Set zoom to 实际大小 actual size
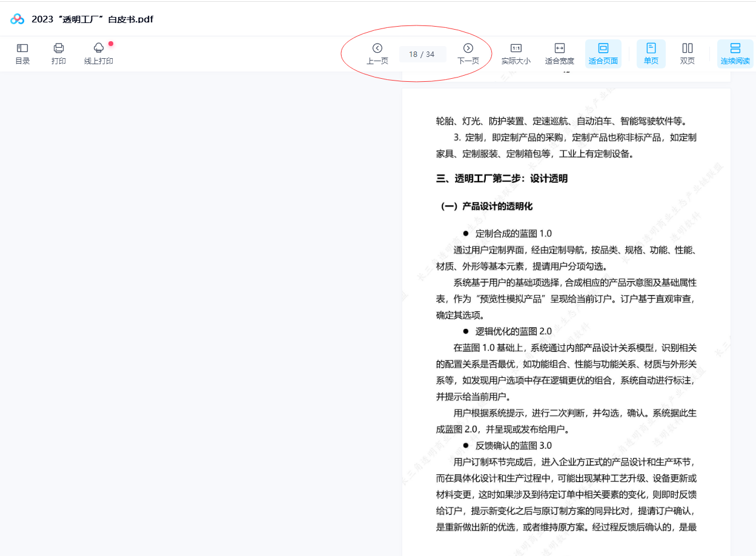This screenshot has height=556, width=756. tap(516, 53)
